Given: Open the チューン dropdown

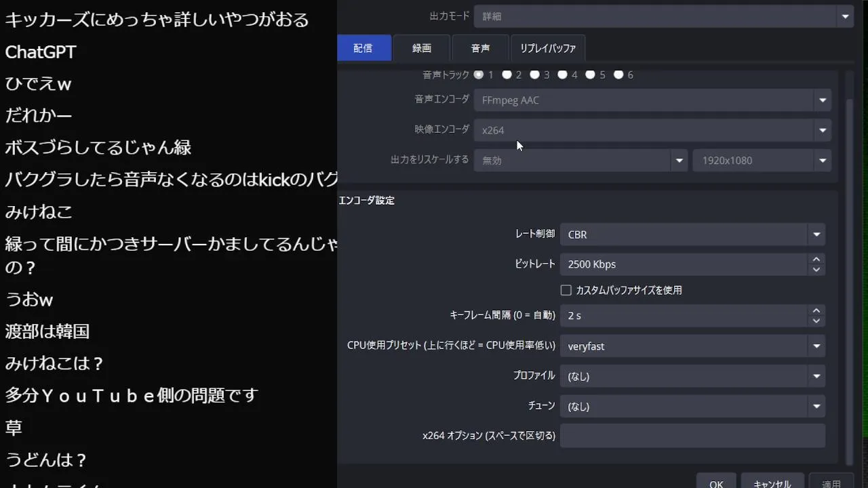Looking at the screenshot, I should pos(692,407).
